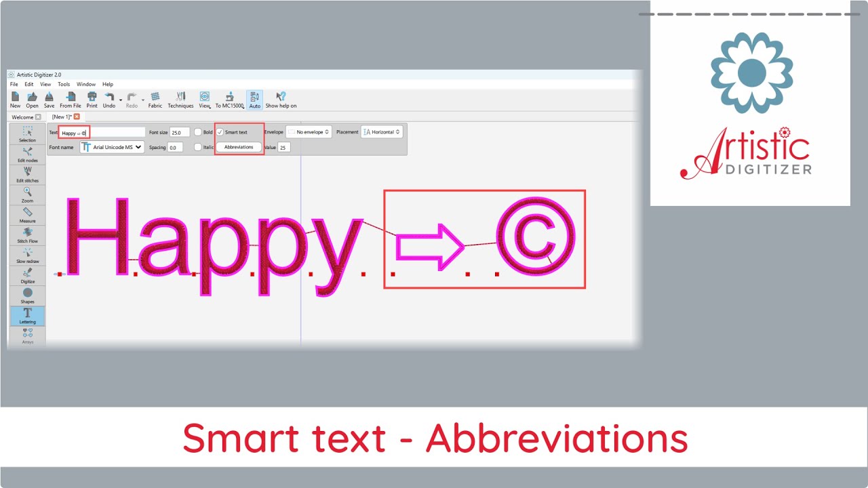This screenshot has width=868, height=488.
Task: Toggle the Italic checkbox
Action: pyautogui.click(x=198, y=147)
